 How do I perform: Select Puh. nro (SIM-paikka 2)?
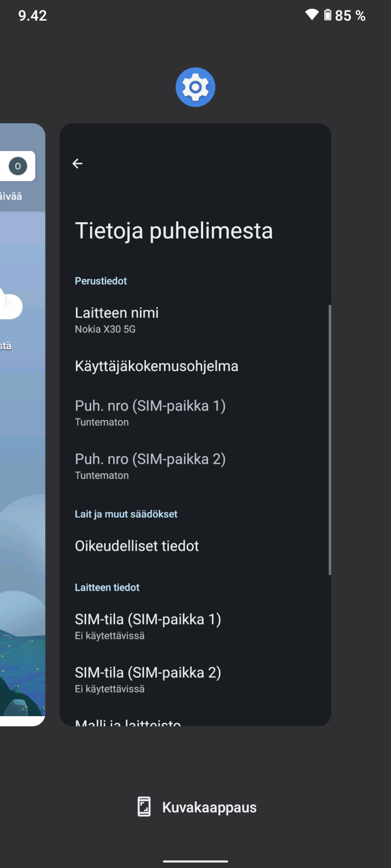coord(150,466)
